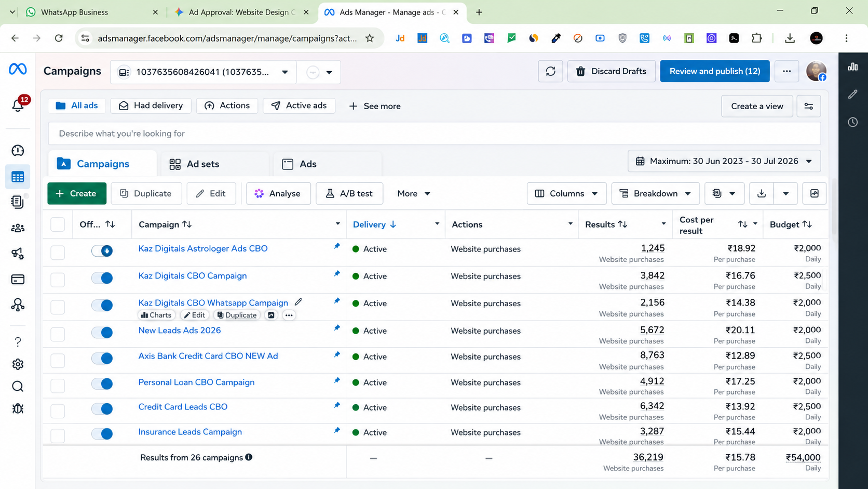
Task: Open the Meta logo home icon
Action: tap(18, 69)
